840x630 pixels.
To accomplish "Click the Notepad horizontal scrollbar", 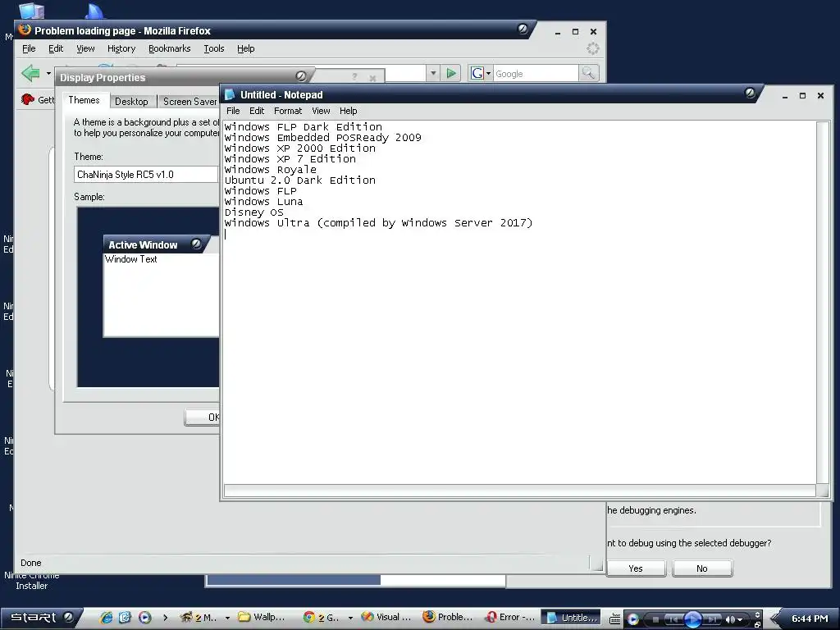I will tap(519, 490).
